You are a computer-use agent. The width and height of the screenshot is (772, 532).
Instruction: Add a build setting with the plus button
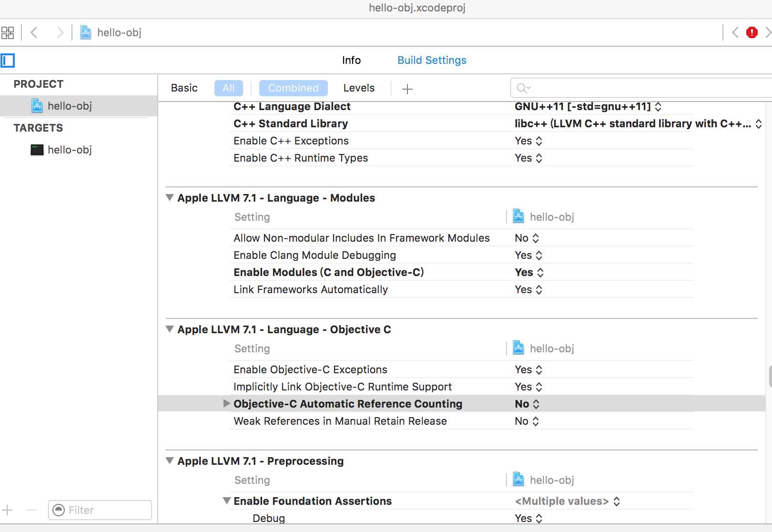pos(407,89)
